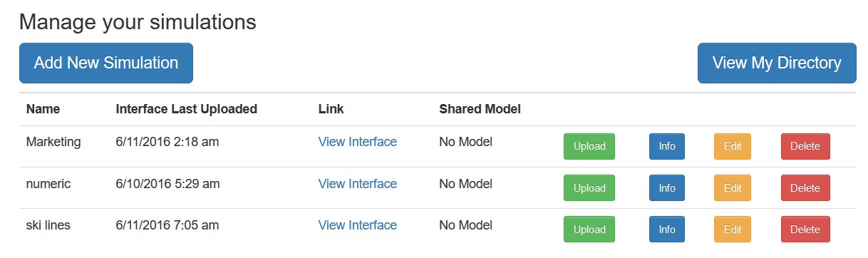Open View Interface link for ski lines
Image resolution: width=868 pixels, height=258 pixels.
click(358, 225)
